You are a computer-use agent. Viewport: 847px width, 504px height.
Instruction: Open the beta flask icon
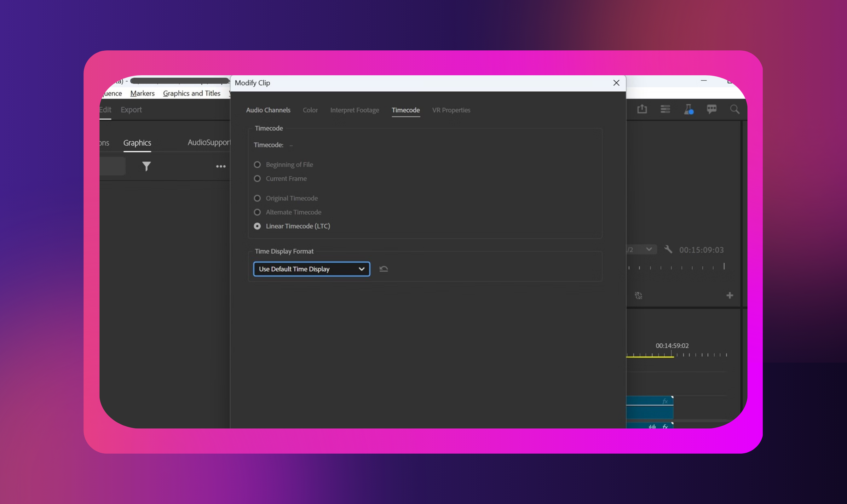688,109
